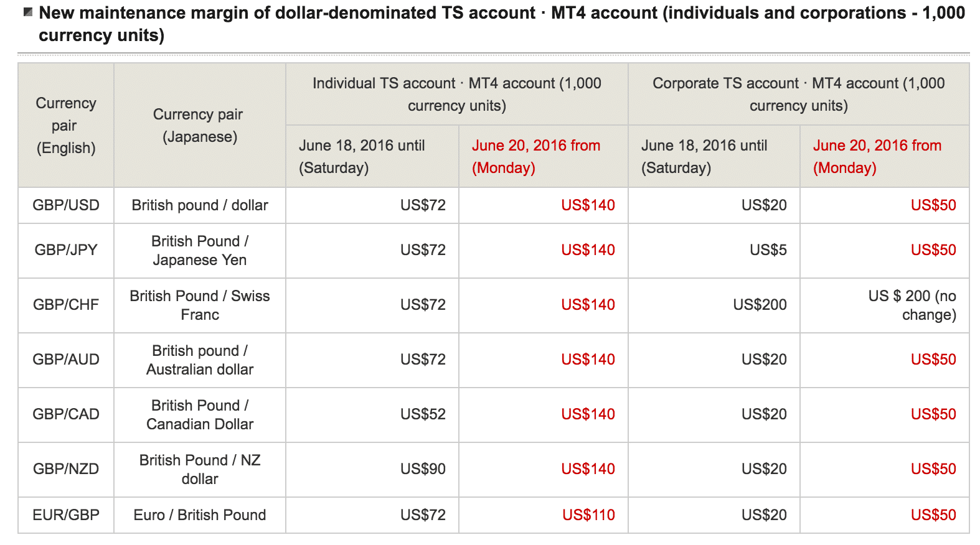
Task: Select the GBP/USD currency pair cell
Action: [x=66, y=205]
